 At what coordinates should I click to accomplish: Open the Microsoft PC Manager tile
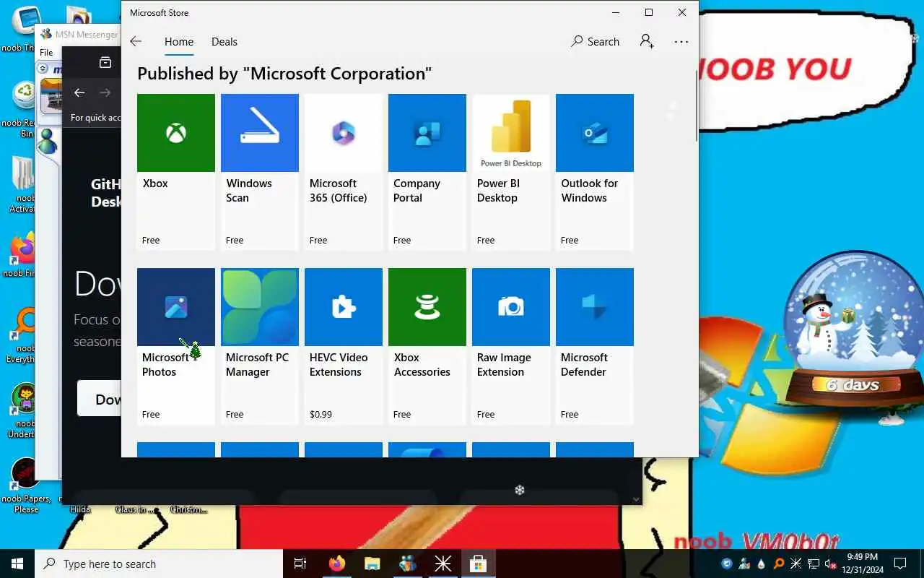(260, 346)
